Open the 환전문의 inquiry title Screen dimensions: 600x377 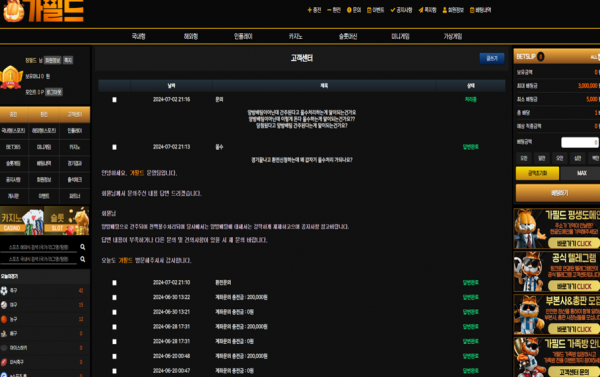coord(223,283)
